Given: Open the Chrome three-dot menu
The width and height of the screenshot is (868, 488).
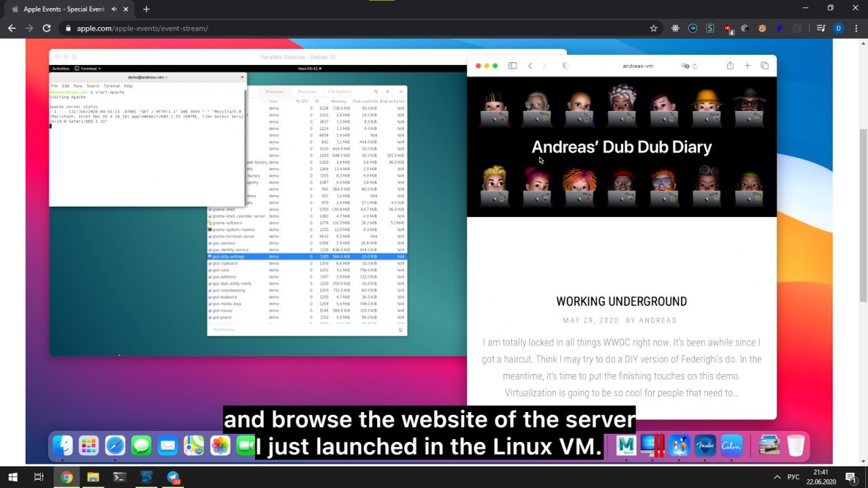Looking at the screenshot, I should coord(856,28).
